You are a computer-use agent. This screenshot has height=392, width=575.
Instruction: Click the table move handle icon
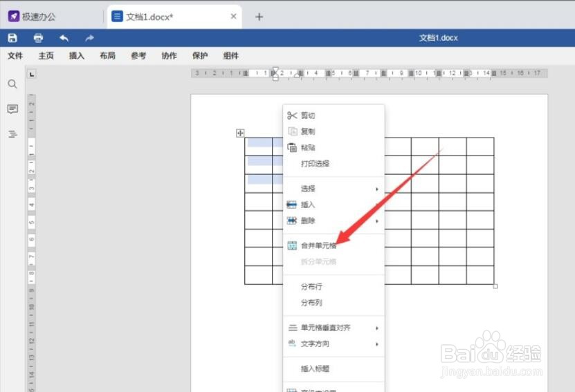pyautogui.click(x=240, y=133)
